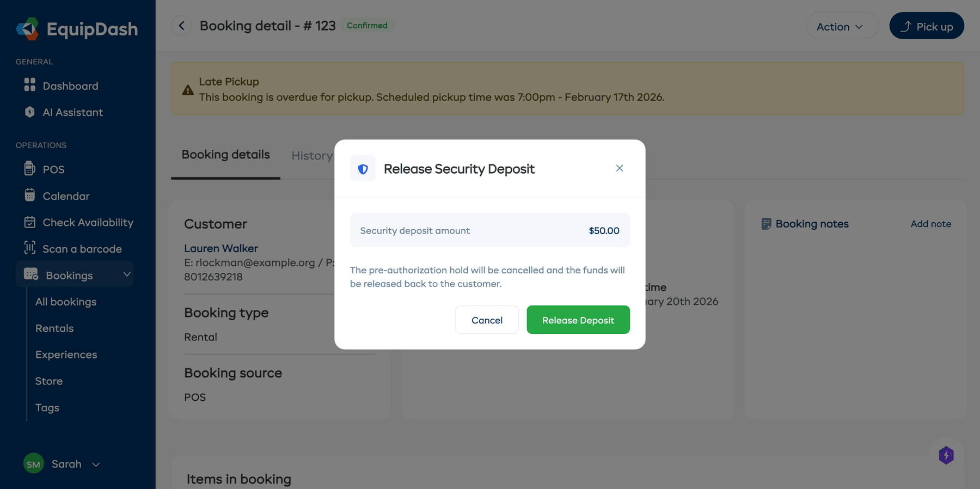Screen dimensions: 980x489
Task: Click the Booking notes icon
Action: coord(767,223)
